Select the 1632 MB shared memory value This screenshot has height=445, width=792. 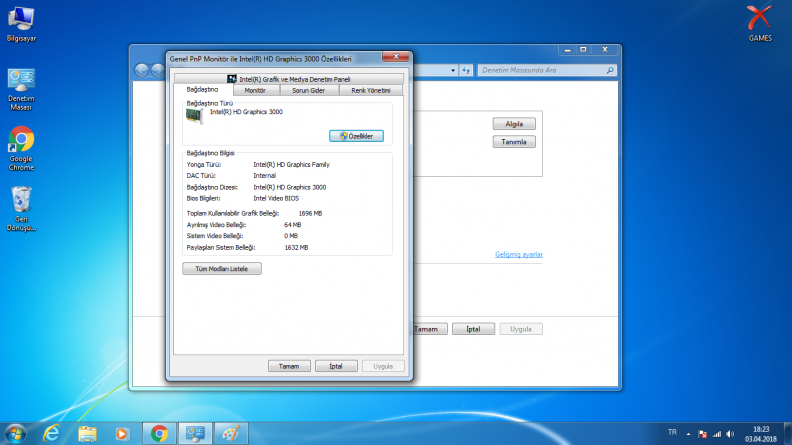296,248
